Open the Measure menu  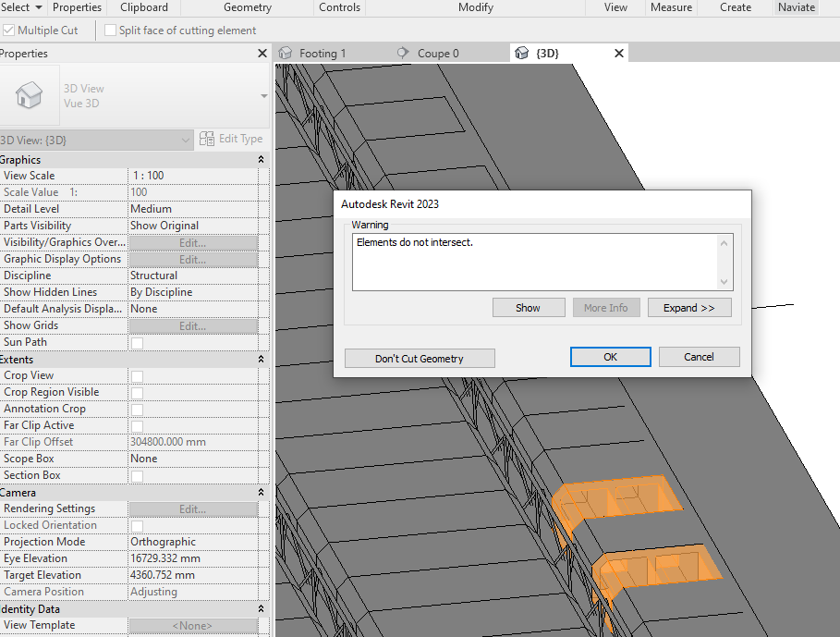671,7
